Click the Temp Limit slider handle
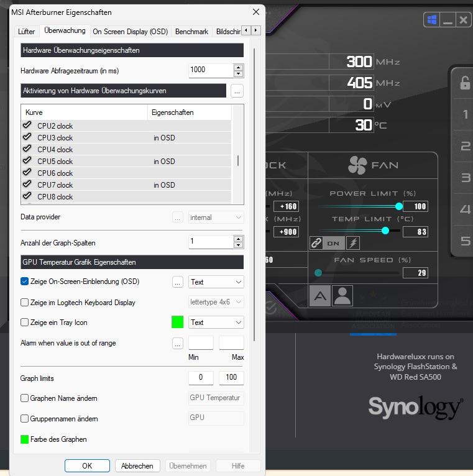 (x=385, y=231)
